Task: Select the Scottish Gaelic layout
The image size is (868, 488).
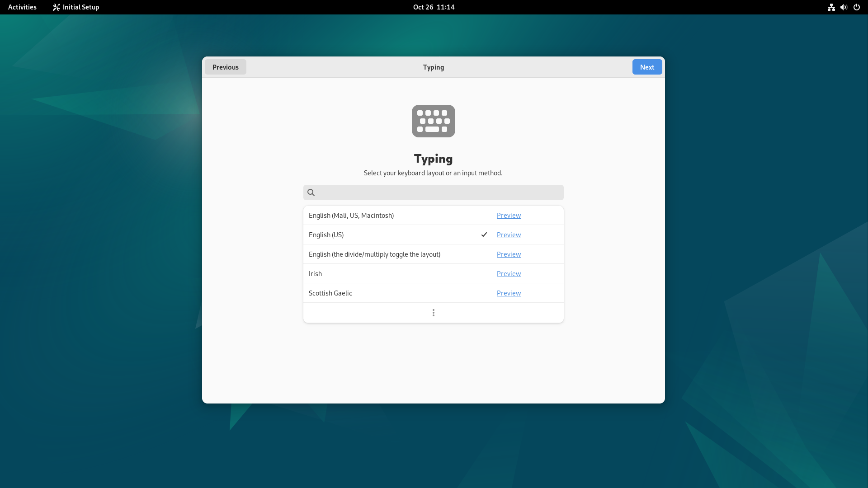Action: pos(389,293)
